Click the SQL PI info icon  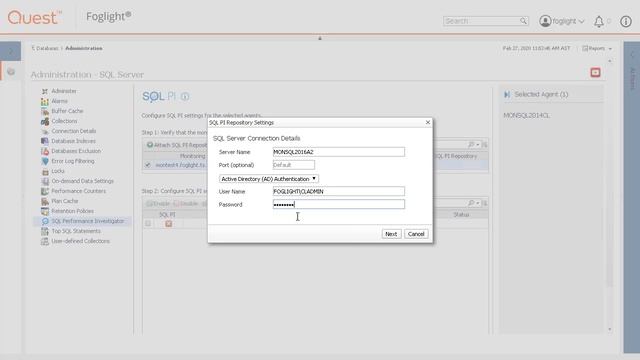(x=185, y=96)
